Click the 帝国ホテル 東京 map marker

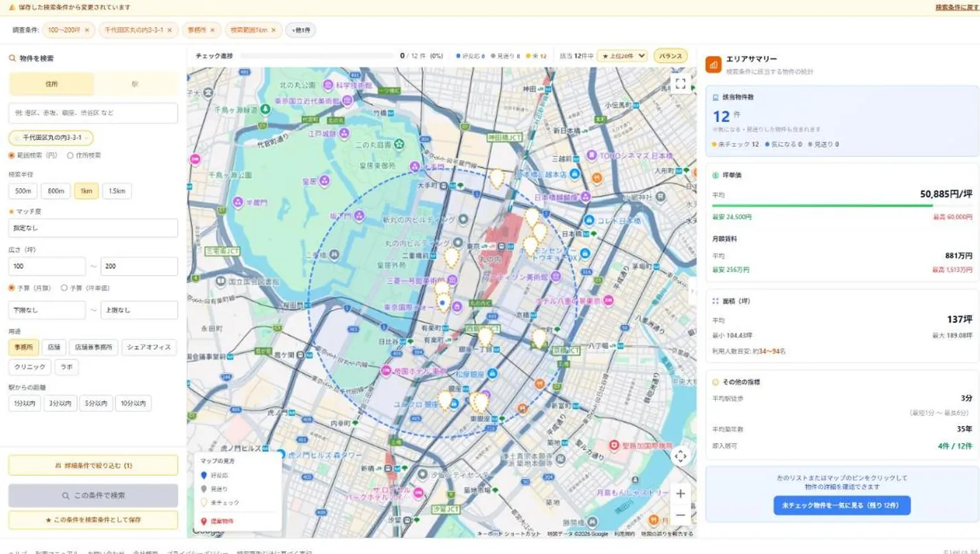tap(386, 370)
